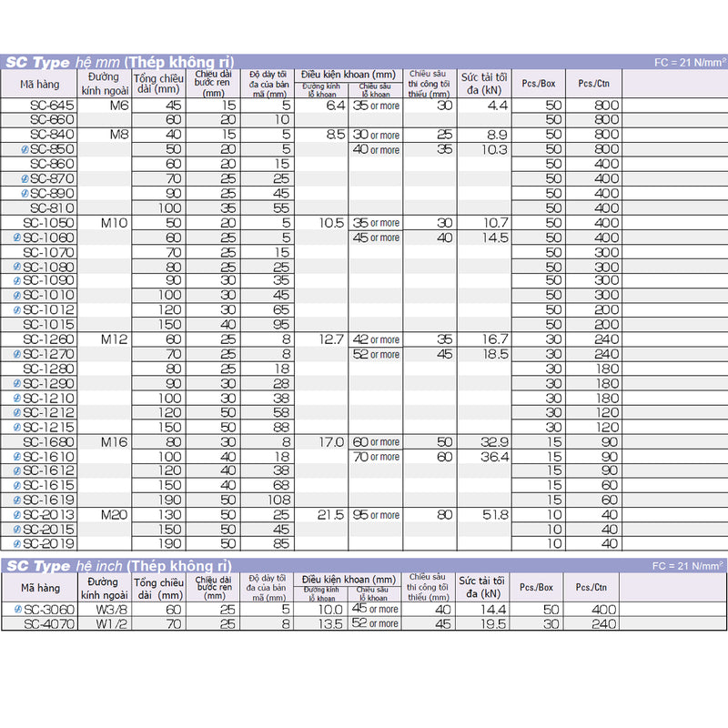Click the blue icon beside SC-3060
Screen dimensions: 728x728
coord(19,609)
